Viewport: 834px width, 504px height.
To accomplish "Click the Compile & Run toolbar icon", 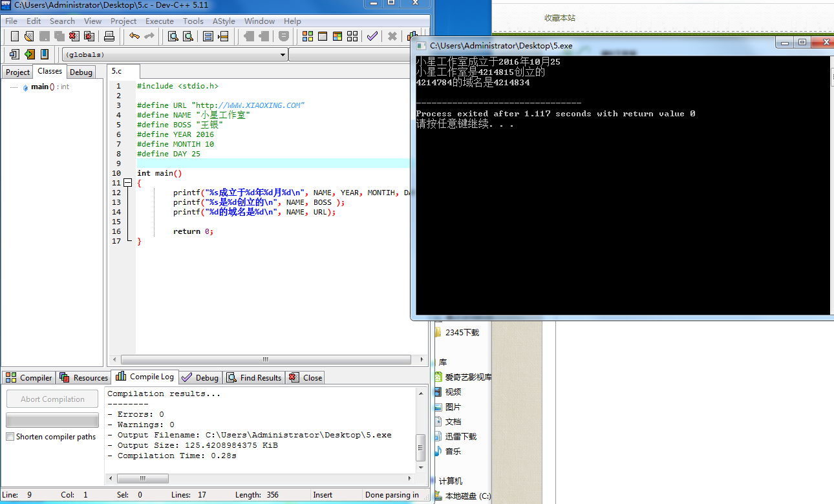I will [x=337, y=36].
